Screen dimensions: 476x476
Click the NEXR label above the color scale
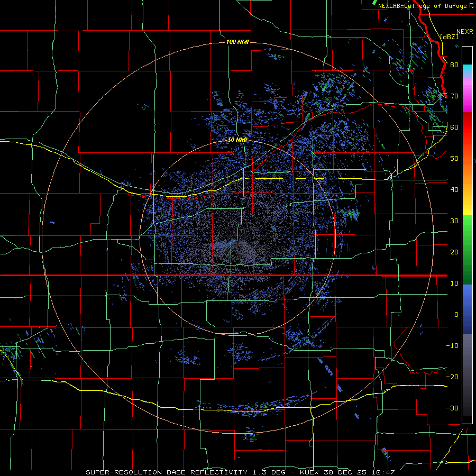coord(465,32)
